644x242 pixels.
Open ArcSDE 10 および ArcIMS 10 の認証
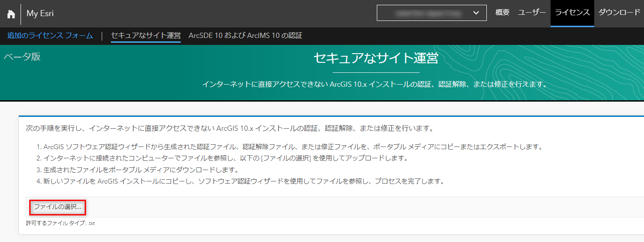245,36
